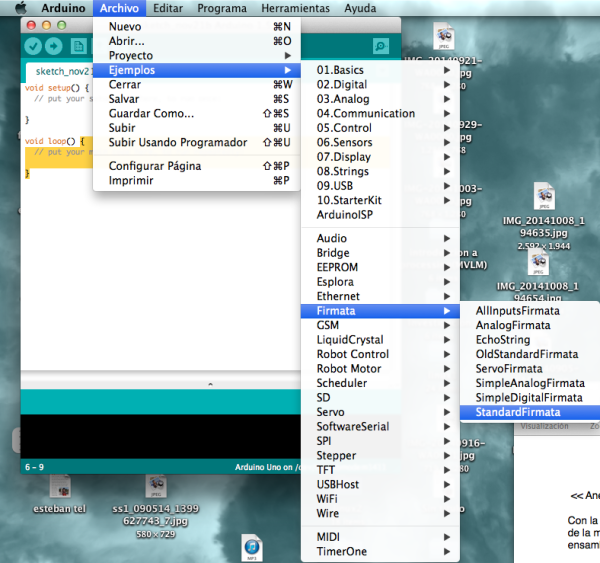Expand GSM library examples
Viewport: 600px width, 563px height.
380,325
